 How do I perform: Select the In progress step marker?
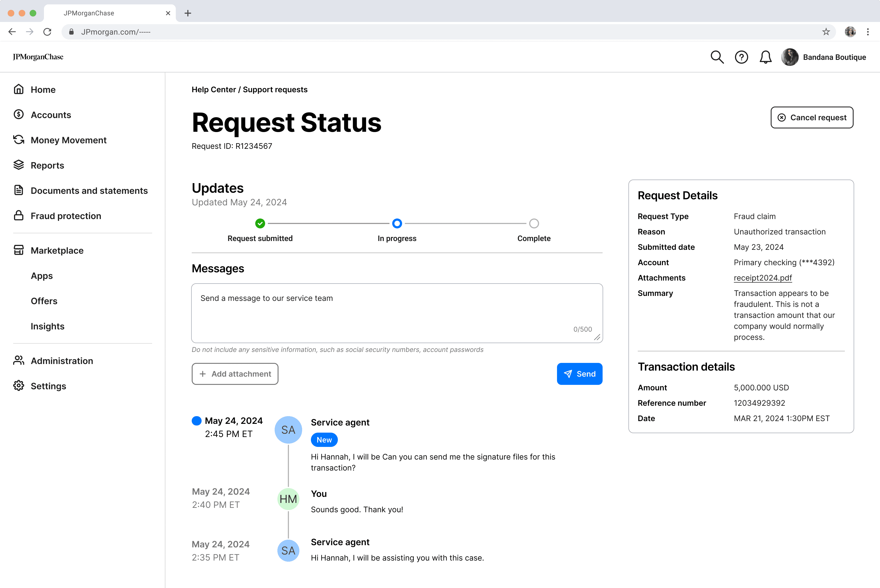tap(397, 223)
